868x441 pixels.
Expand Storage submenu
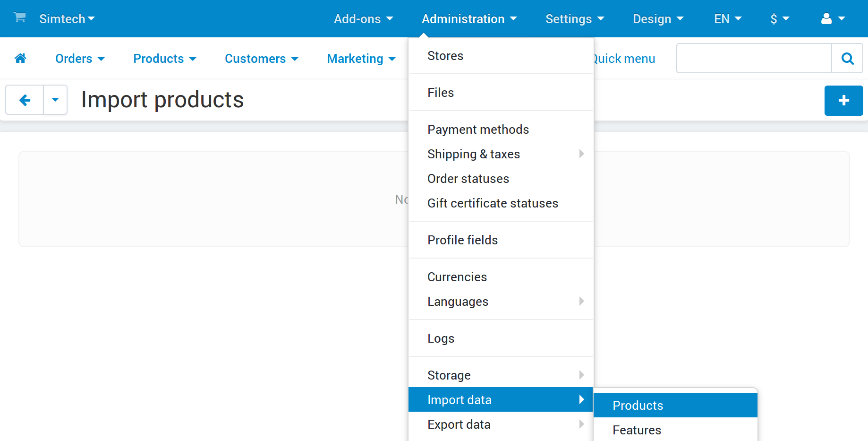tap(501, 375)
